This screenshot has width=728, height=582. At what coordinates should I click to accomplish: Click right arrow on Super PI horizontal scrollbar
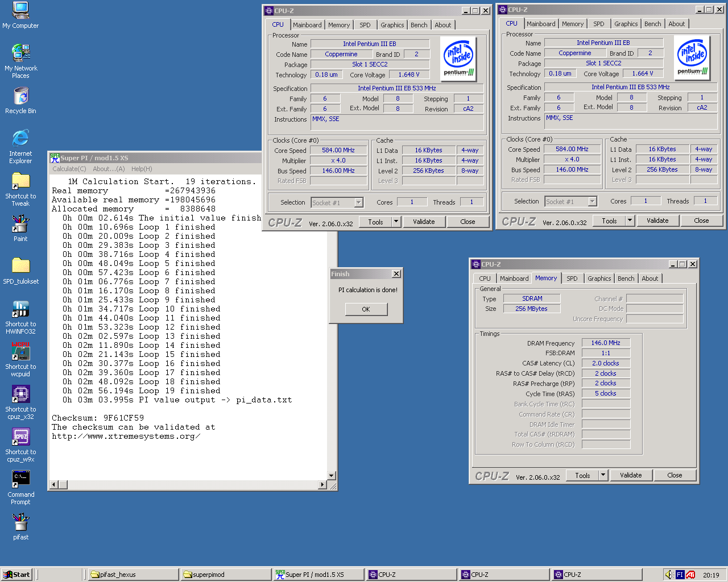[x=322, y=485]
